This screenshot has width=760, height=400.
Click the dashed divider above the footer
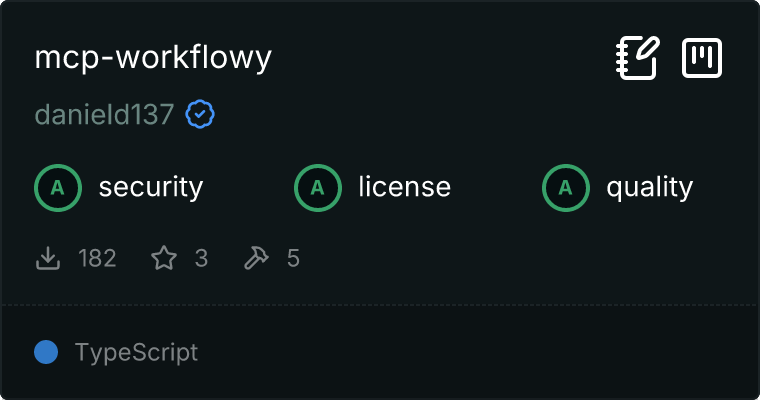380,305
